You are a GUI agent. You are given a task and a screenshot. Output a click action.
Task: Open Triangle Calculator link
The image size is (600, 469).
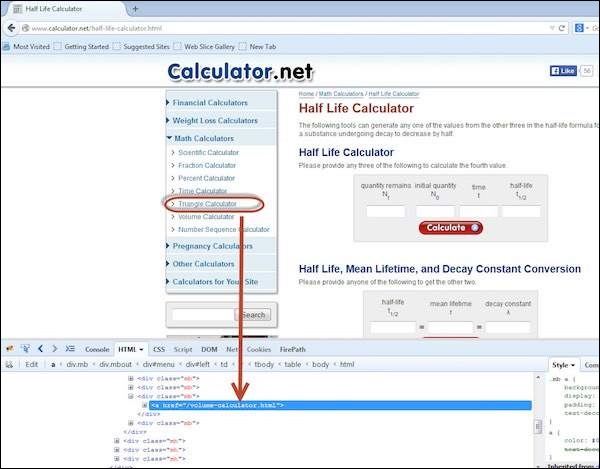(207, 204)
